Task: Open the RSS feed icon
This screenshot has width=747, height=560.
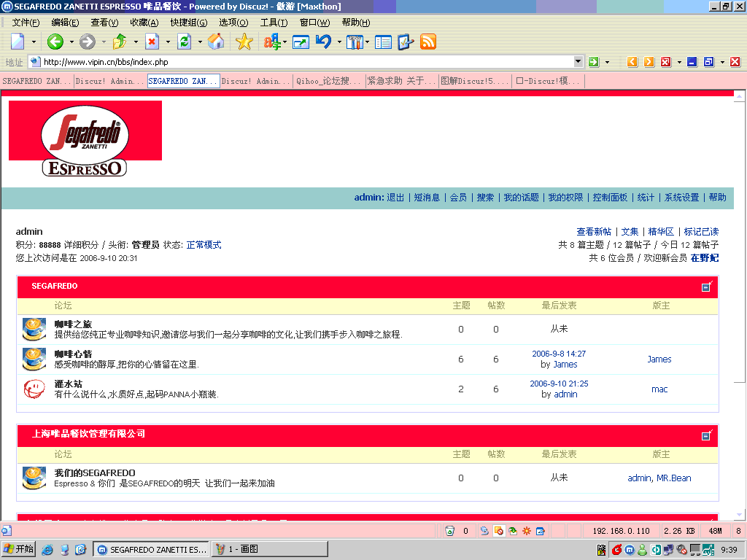Action: [x=427, y=42]
